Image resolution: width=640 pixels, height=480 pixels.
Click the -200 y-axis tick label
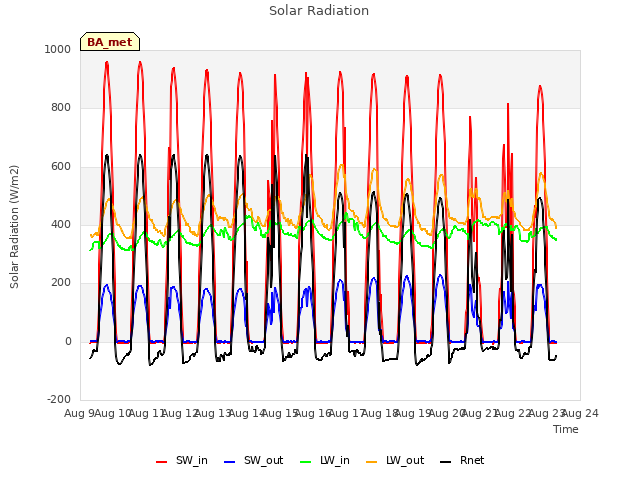click(59, 400)
